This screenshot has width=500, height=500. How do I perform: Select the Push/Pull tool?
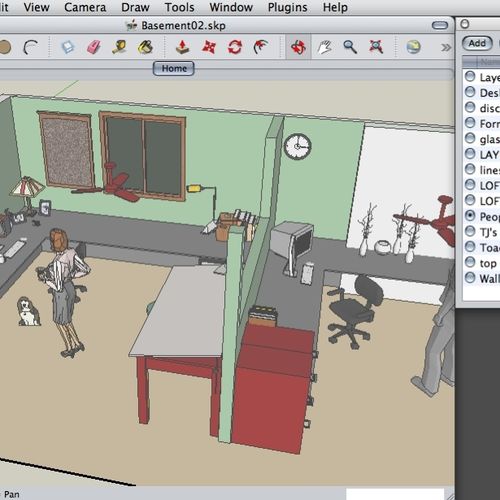[182, 47]
